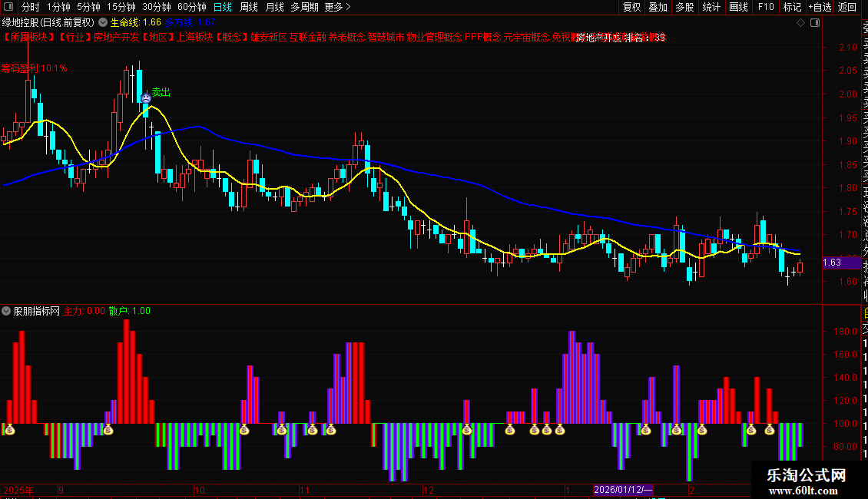Click 上海板块 region link
Image resolution: width=868 pixels, height=499 pixels.
195,37
